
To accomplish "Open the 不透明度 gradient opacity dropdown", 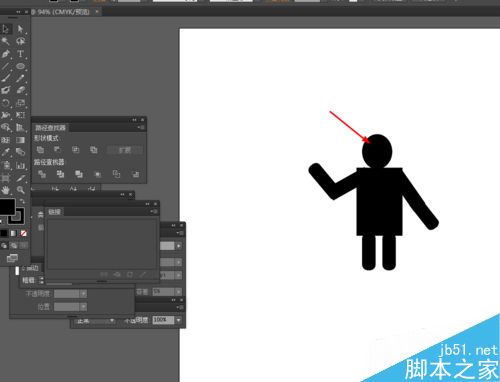I will [x=83, y=294].
